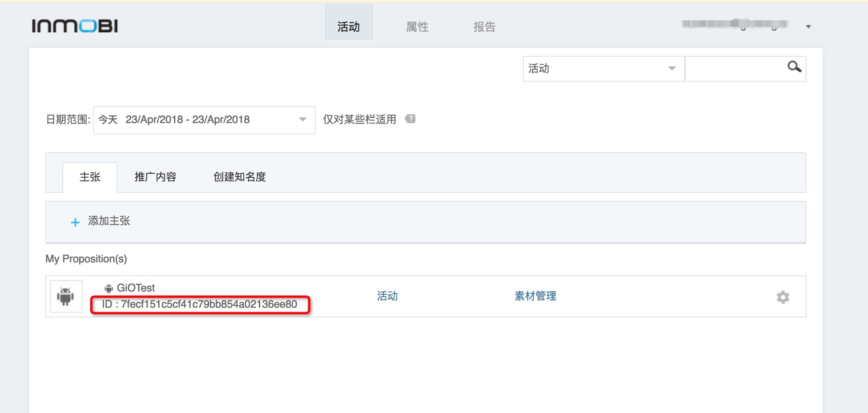This screenshot has height=413, width=868.
Task: Open the GiOTest gear settings icon
Action: coord(783,297)
